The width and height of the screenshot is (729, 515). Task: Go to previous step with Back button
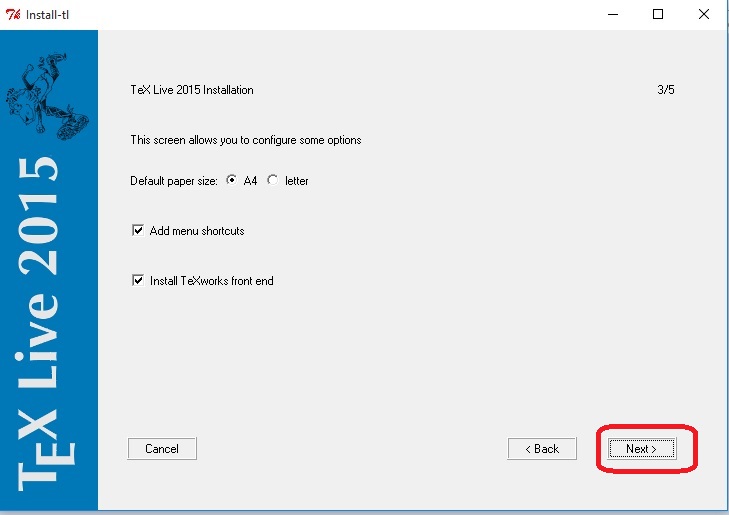click(542, 449)
